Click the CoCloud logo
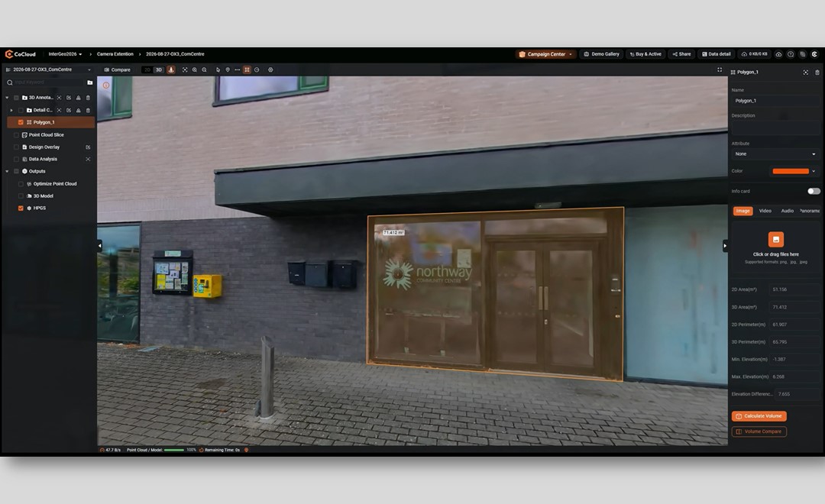 [21, 54]
